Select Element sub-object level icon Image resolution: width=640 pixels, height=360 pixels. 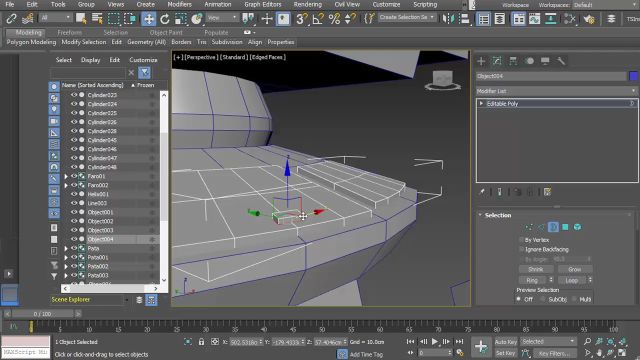point(577,227)
